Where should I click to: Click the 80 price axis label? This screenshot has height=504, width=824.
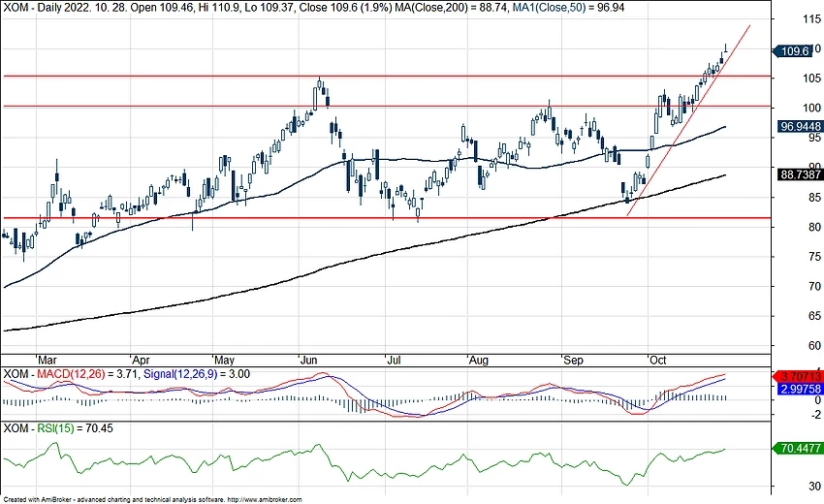point(814,227)
